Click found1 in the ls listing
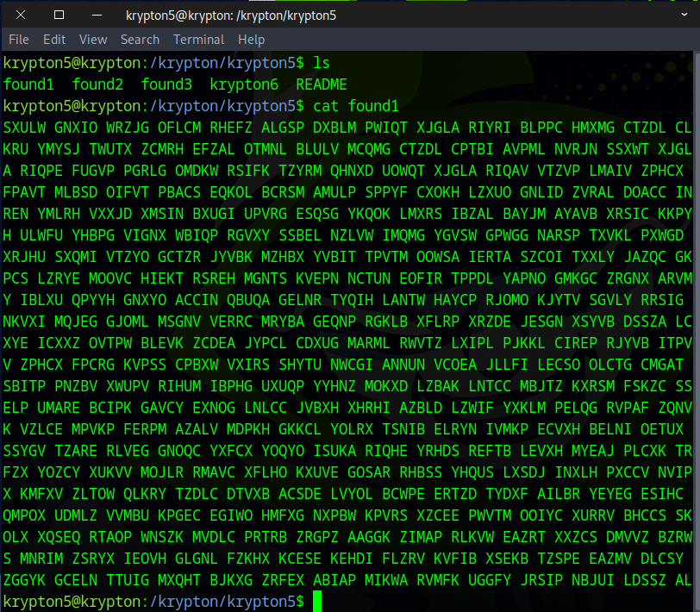The image size is (700, 612). click(28, 84)
